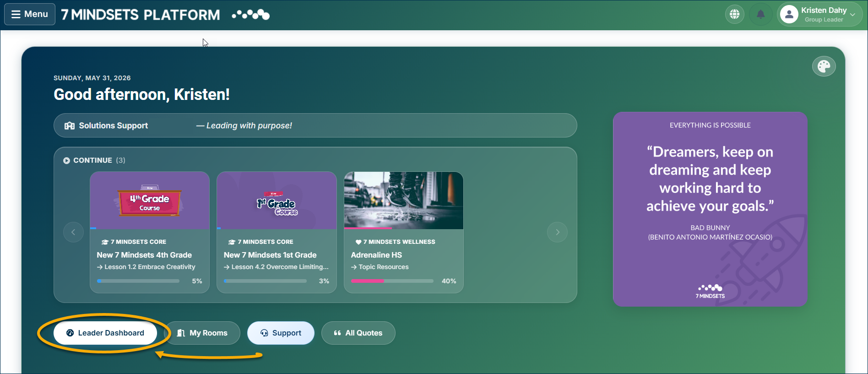This screenshot has height=374, width=868.
Task: Open the notifications bell
Action: [761, 14]
